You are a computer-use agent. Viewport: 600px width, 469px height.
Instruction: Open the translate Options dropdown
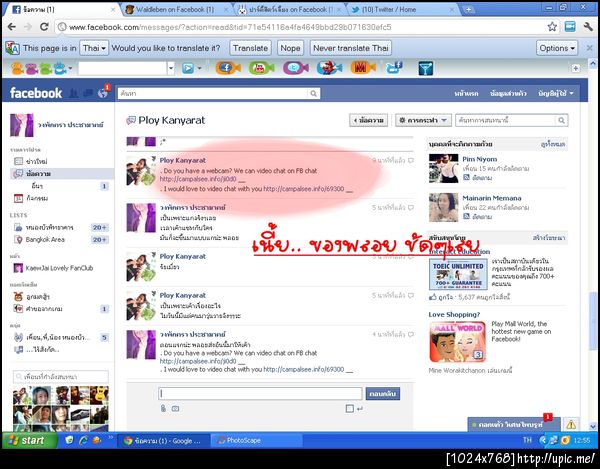click(557, 48)
